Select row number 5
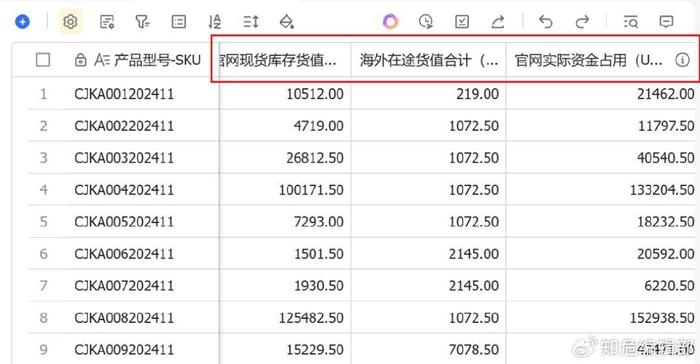 click(x=43, y=222)
